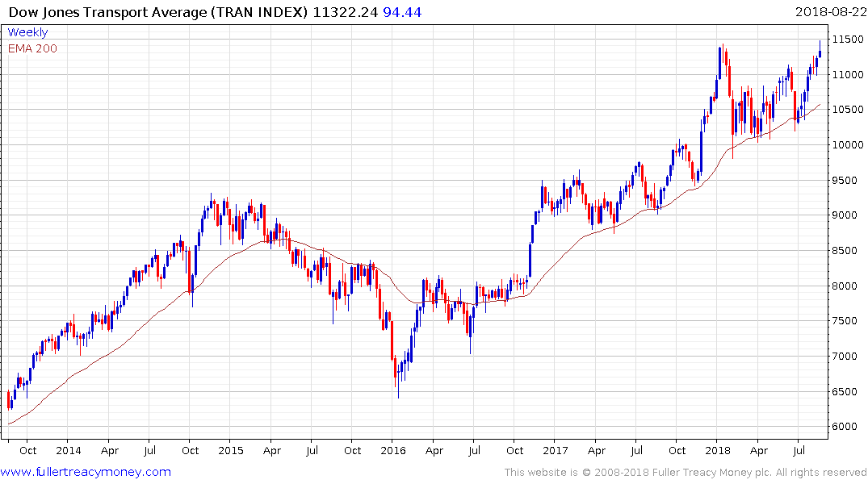868x484 pixels.
Task: Click the Fuller Treacy Money copyright notice
Action: 686,472
